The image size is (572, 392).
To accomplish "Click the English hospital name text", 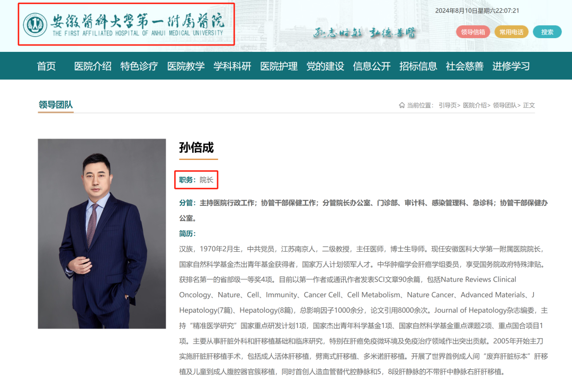I will tap(138, 33).
